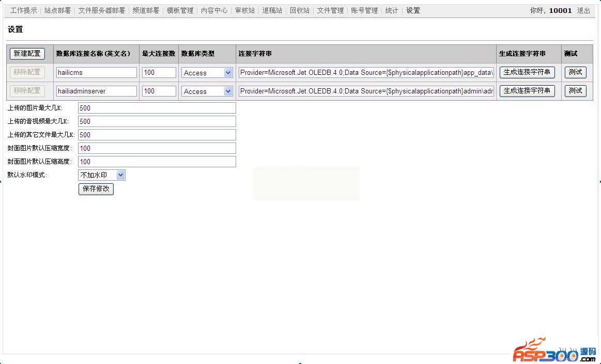The image size is (601, 364).
Task: Open 审核站 in top navigation
Action: coord(245,11)
